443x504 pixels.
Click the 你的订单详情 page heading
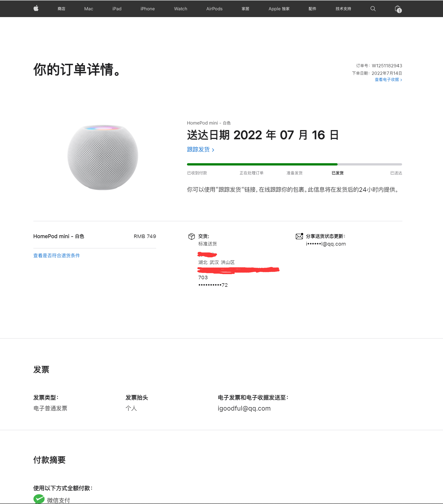(x=77, y=70)
